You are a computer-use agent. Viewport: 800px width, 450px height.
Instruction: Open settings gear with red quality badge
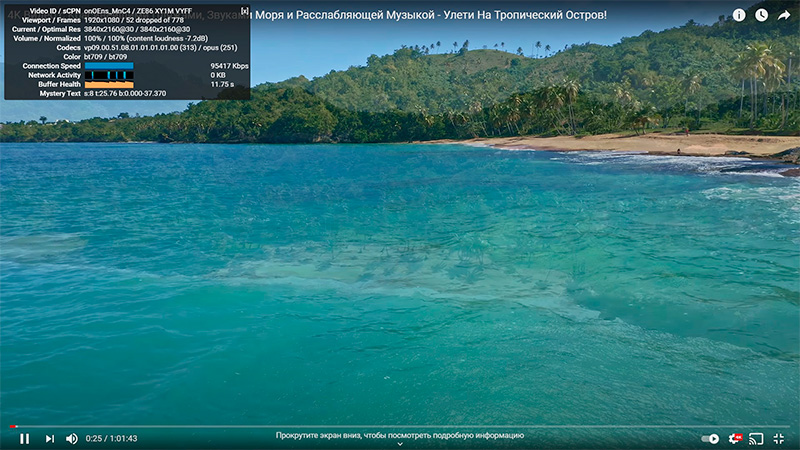pos(735,438)
